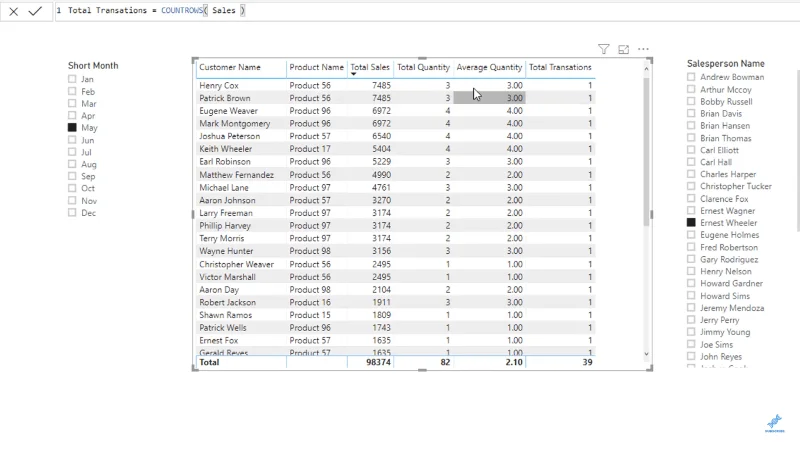Commit the formula with the checkmark icon
The width and height of the screenshot is (800, 449).
coord(35,11)
